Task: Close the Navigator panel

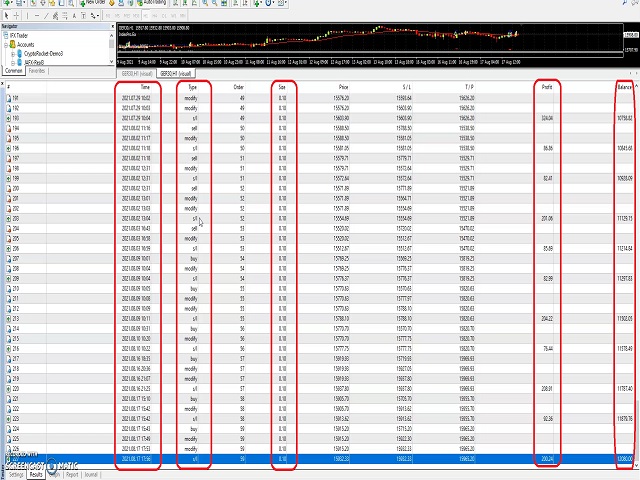Action: click(x=113, y=26)
